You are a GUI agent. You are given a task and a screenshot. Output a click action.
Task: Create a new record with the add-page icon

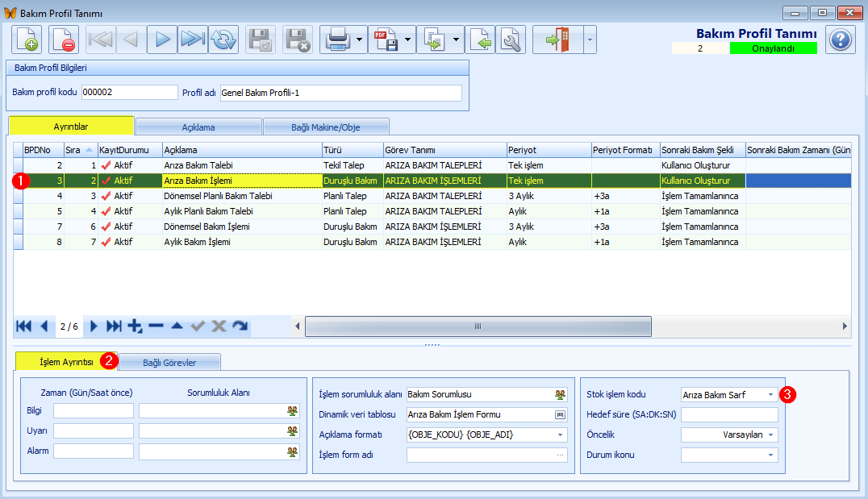[27, 40]
